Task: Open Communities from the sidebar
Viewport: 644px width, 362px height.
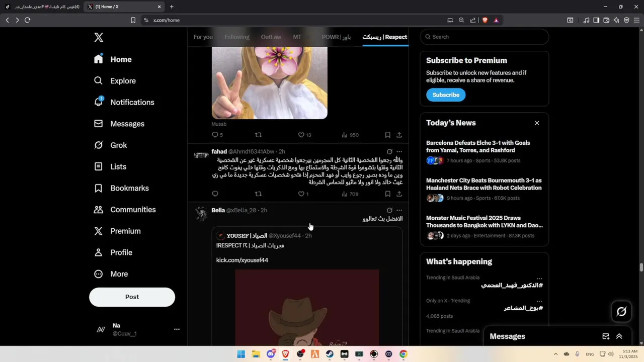Action: 125,210
